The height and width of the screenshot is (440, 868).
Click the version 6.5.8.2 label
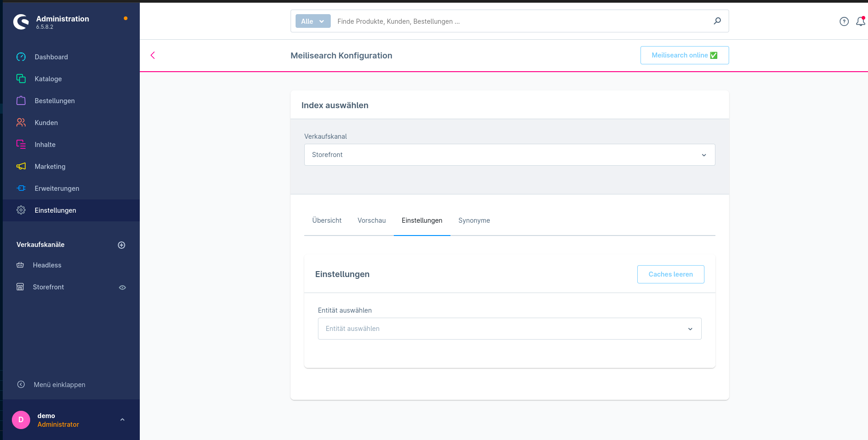(x=45, y=27)
